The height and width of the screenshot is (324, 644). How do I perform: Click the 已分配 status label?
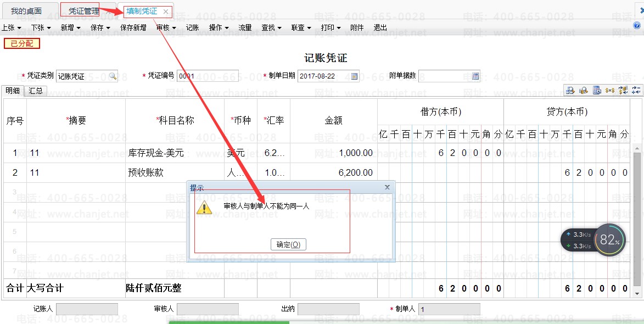(x=22, y=43)
